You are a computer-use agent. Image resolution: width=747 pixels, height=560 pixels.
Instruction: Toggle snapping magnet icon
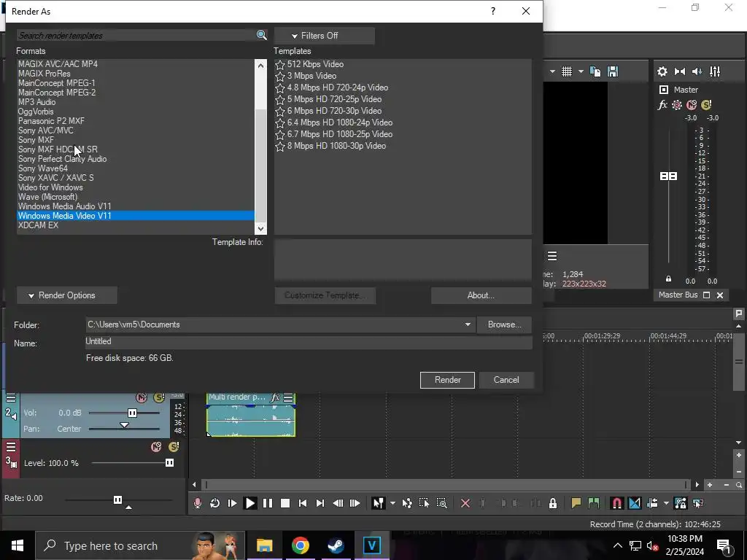point(616,503)
